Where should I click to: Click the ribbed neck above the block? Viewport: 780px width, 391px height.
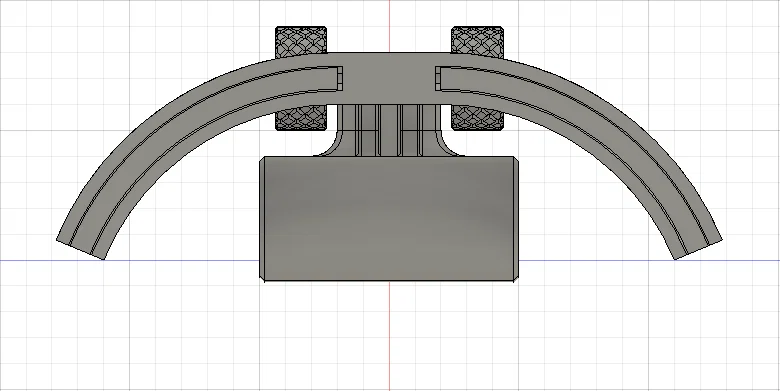[x=389, y=130]
